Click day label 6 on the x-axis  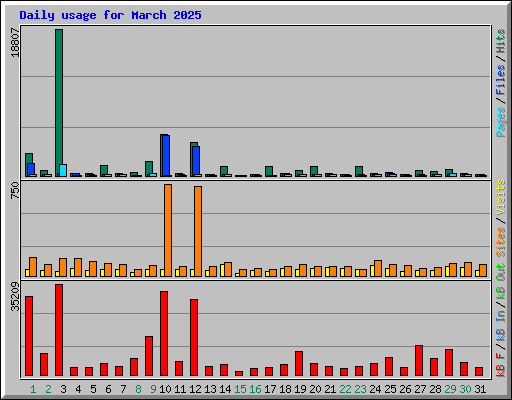click(x=108, y=389)
